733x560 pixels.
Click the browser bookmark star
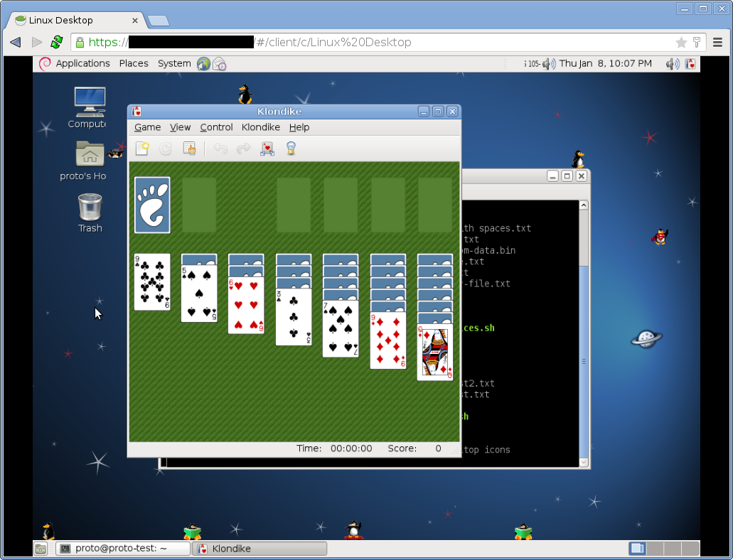(x=680, y=43)
